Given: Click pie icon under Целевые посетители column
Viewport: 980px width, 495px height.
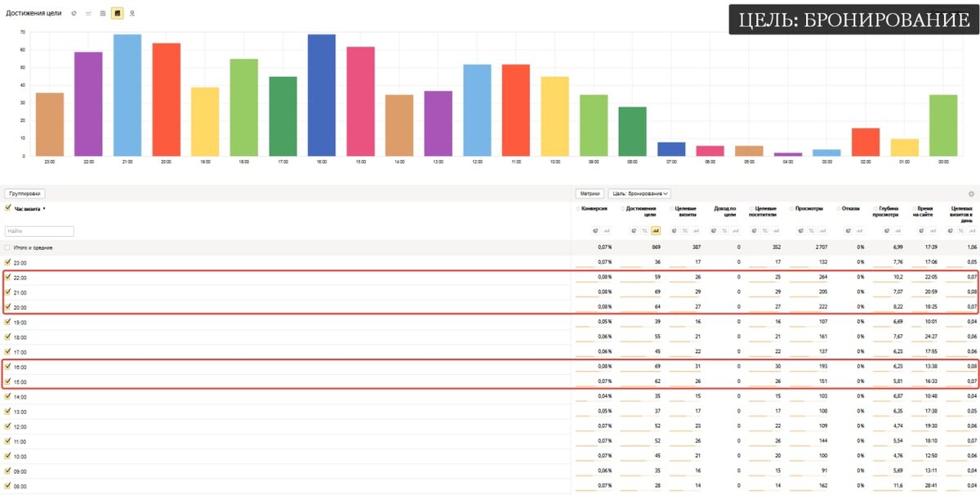Looking at the screenshot, I should click(x=754, y=231).
